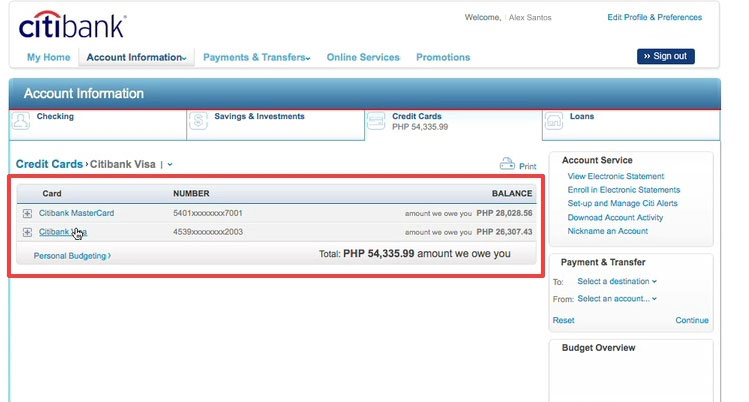Open the Account Information menu
The width and height of the screenshot is (749, 402).
click(136, 57)
